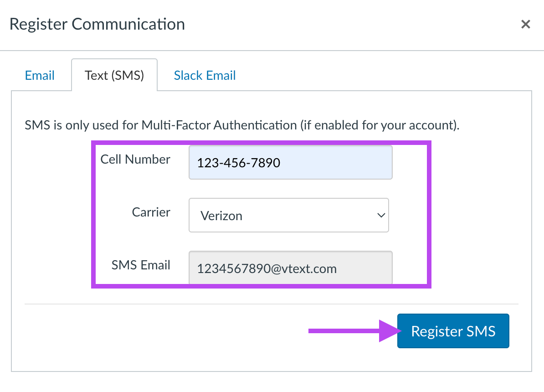Screen dimensions: 544x392
Task: Click the SMS Email field
Action: pyautogui.click(x=290, y=268)
